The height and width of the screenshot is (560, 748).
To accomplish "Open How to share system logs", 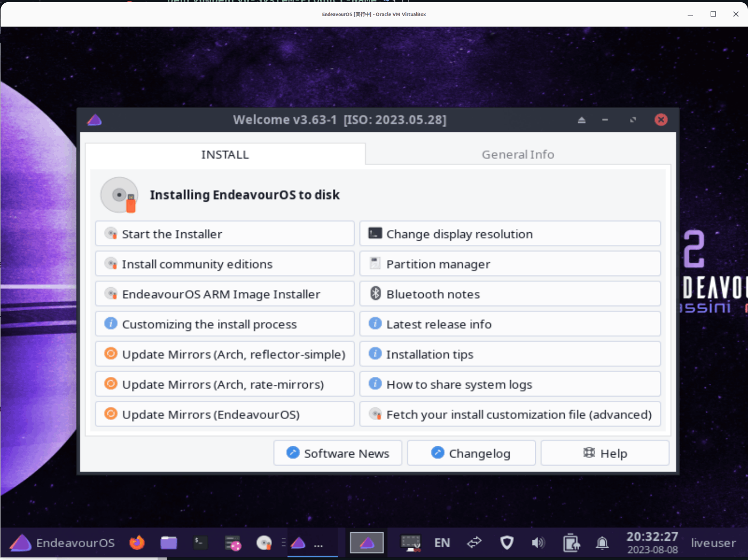I will (x=510, y=384).
